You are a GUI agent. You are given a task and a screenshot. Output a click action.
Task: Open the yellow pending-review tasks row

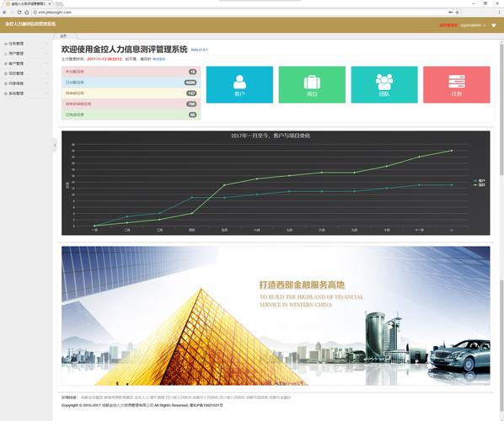click(x=131, y=93)
